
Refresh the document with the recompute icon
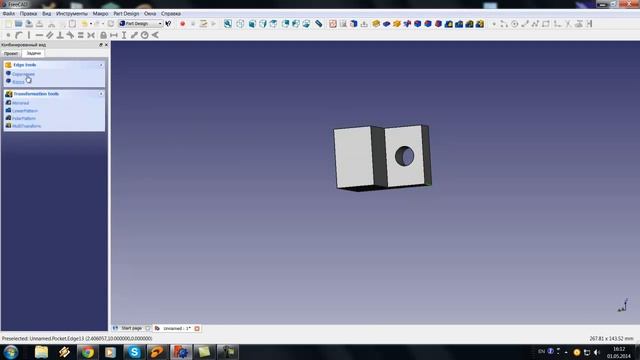(x=111, y=24)
